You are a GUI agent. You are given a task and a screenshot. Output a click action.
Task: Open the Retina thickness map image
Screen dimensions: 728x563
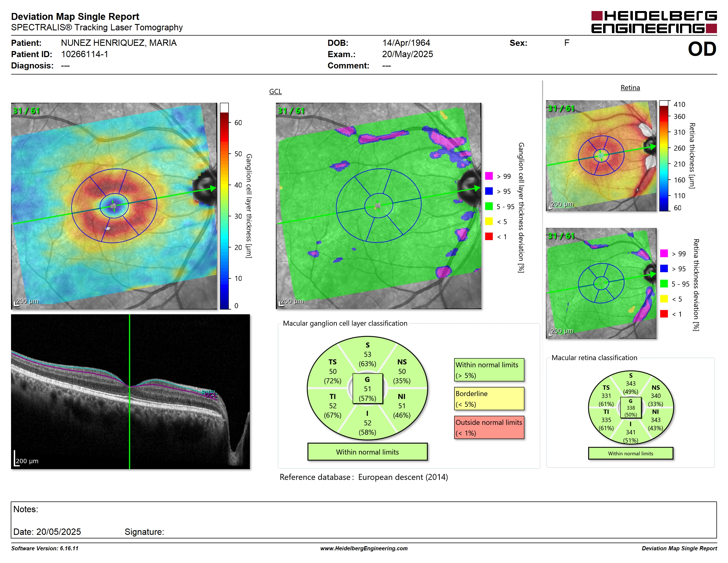601,155
